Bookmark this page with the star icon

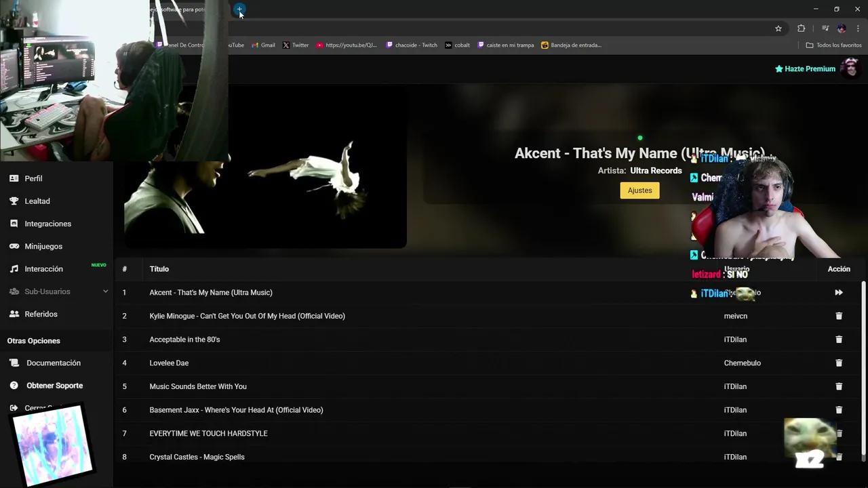coord(778,28)
